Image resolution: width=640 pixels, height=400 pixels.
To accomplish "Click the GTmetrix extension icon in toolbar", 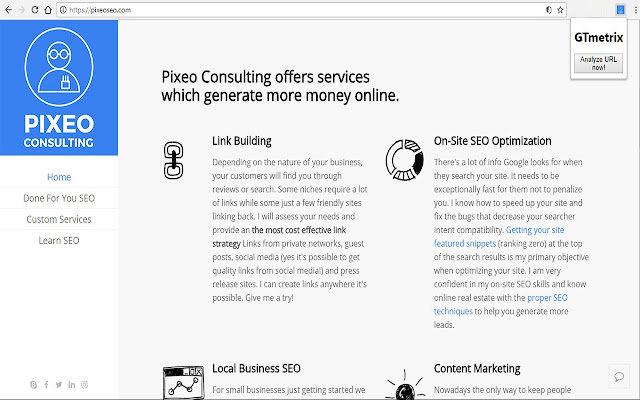I will click(622, 8).
